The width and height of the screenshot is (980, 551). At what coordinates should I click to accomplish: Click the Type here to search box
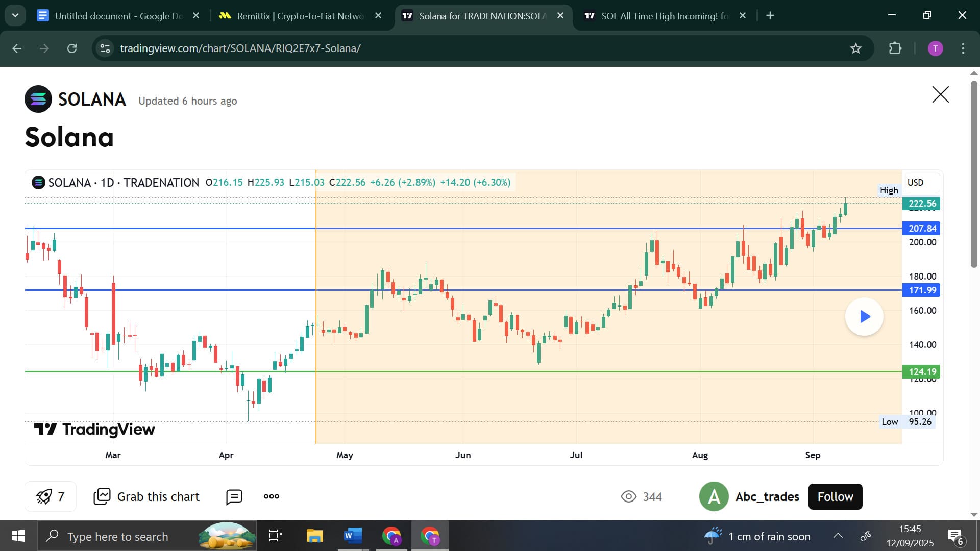point(147,536)
